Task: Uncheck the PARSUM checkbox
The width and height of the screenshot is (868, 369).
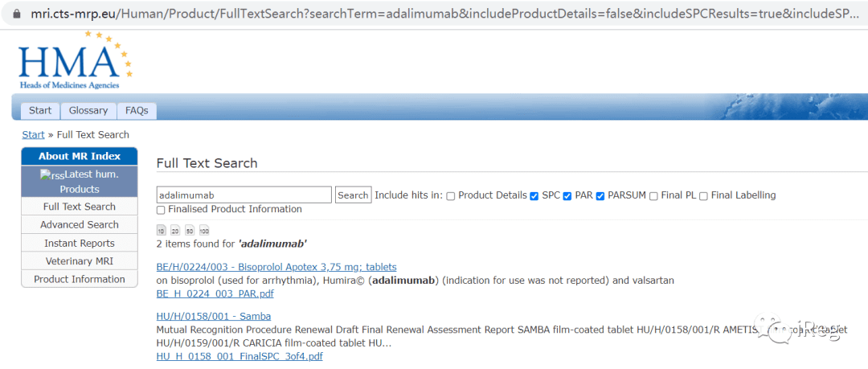Action: coord(600,196)
